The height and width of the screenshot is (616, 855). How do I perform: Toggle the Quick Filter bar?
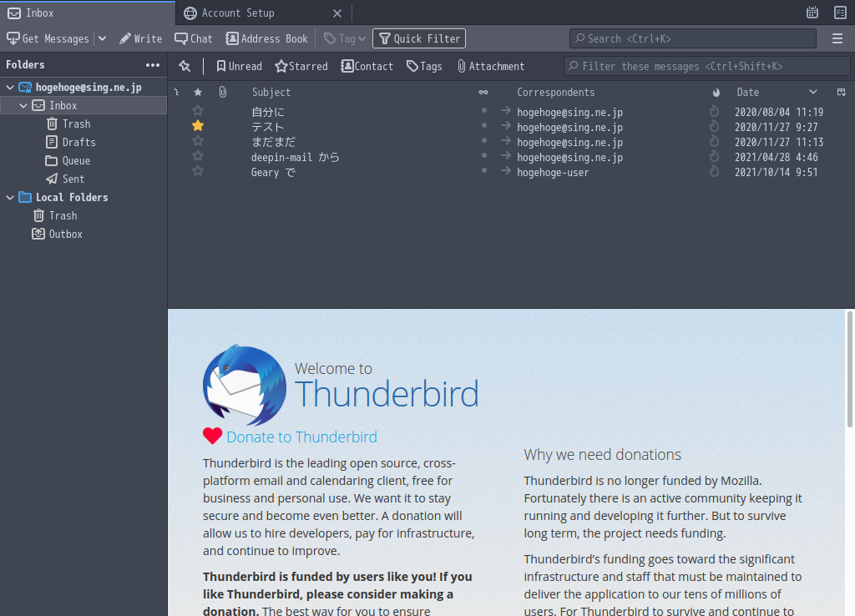click(419, 38)
